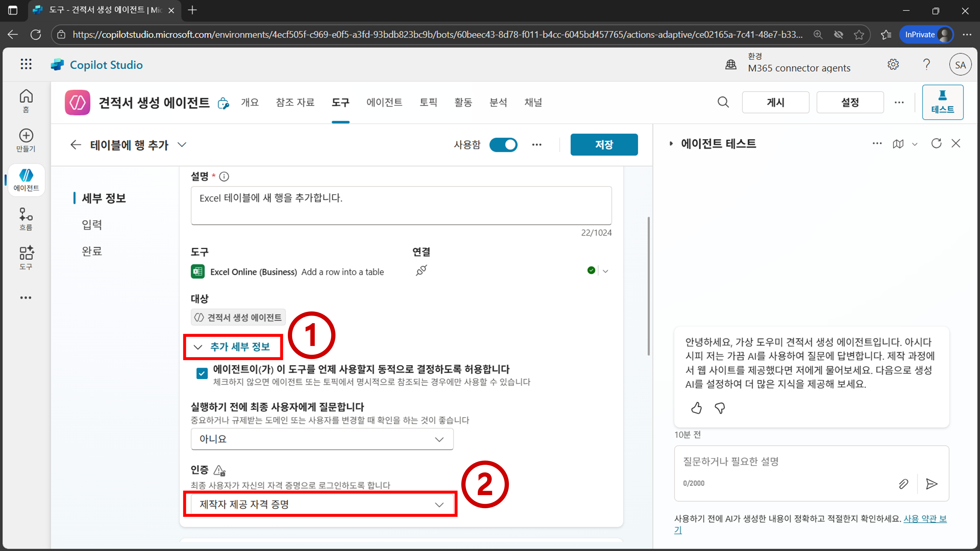Click the send message arrow icon
This screenshot has height=551, width=980.
coord(931,484)
